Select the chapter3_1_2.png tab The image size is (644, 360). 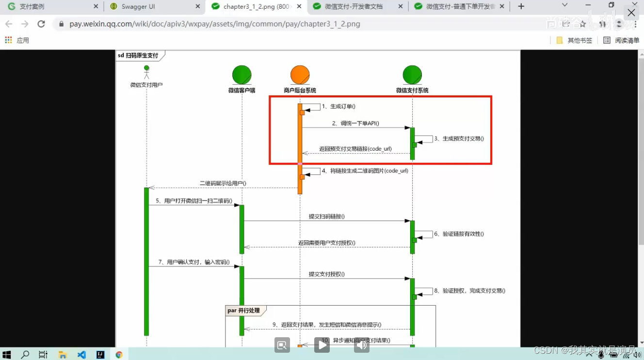pos(256,6)
